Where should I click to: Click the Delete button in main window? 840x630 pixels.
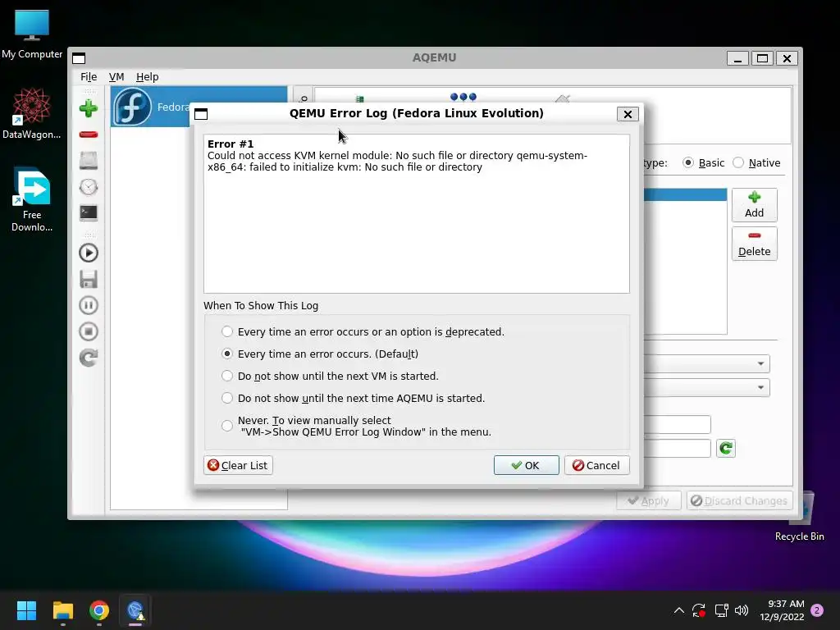[755, 244]
